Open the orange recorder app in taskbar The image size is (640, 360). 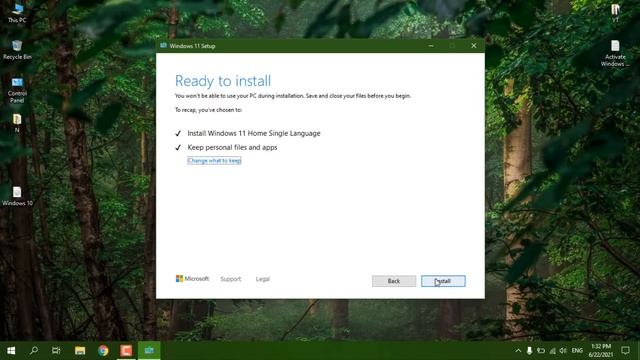coord(126,351)
